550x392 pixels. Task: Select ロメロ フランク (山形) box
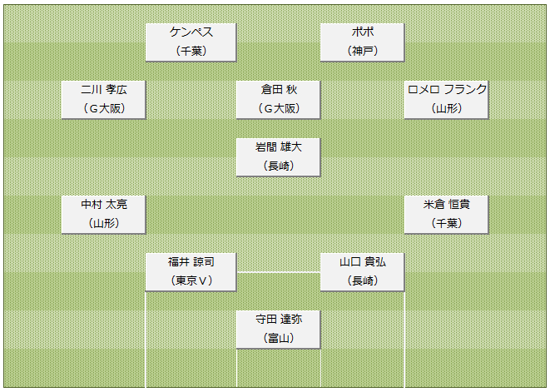pos(446,100)
